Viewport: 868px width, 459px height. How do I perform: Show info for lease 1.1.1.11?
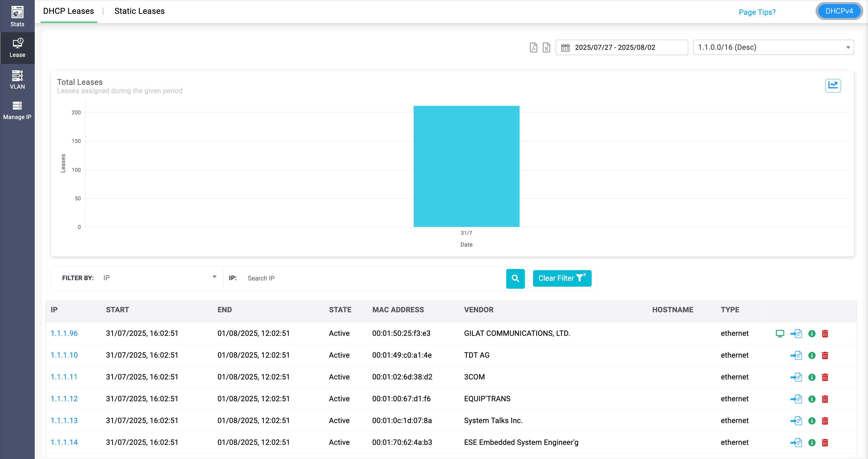pyautogui.click(x=812, y=377)
